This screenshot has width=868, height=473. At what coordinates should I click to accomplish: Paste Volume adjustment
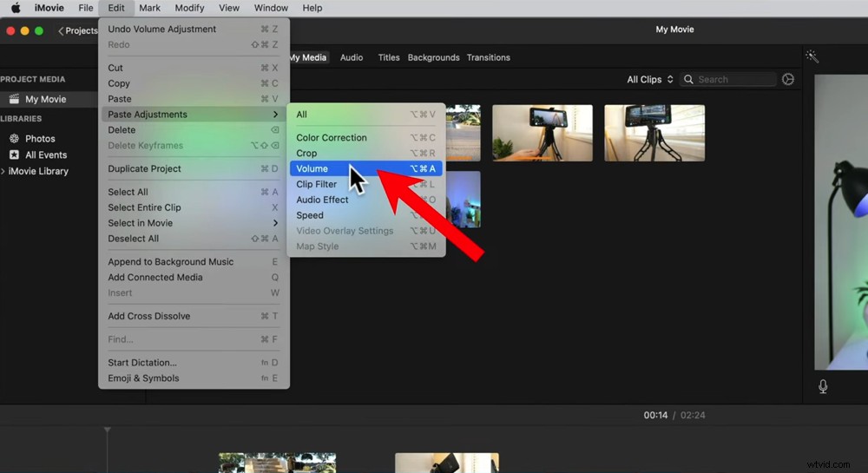(366, 168)
